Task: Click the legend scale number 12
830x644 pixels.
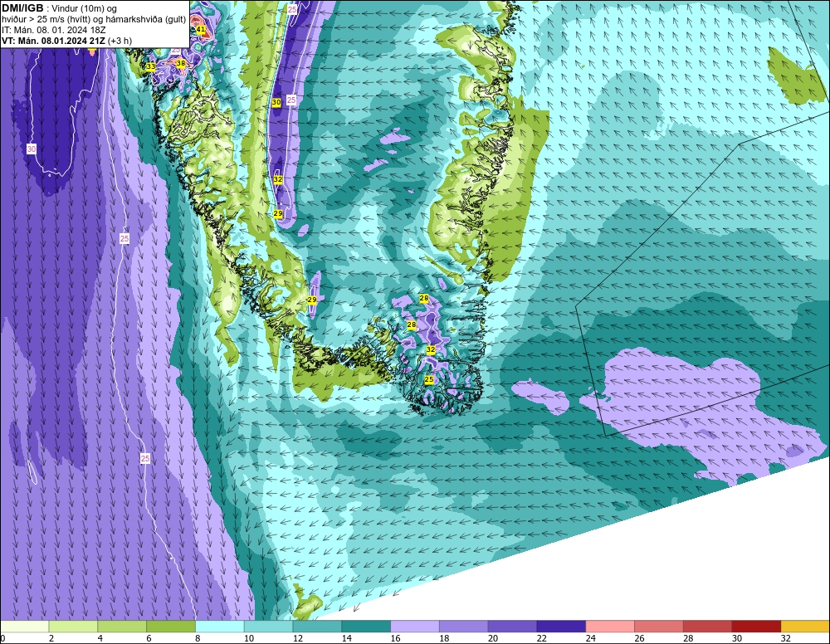Action: tap(297, 639)
